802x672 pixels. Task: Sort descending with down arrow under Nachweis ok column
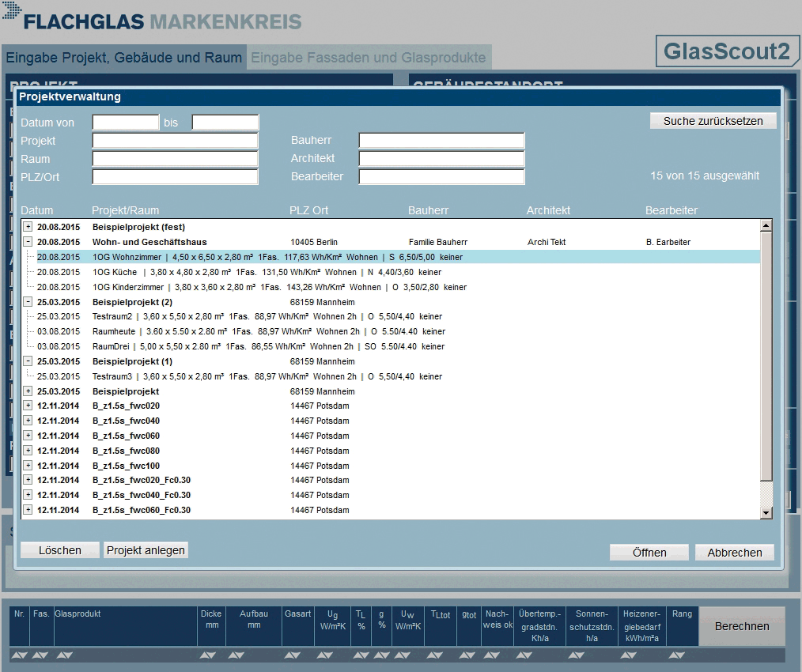tap(496, 655)
